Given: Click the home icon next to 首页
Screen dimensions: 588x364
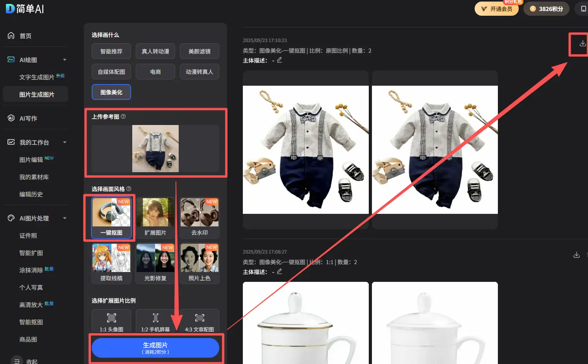Looking at the screenshot, I should tap(11, 35).
